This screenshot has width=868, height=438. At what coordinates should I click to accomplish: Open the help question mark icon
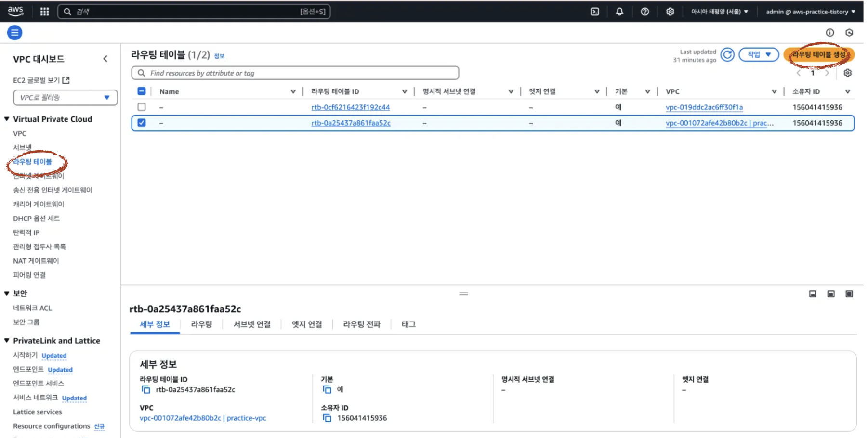[x=644, y=12]
